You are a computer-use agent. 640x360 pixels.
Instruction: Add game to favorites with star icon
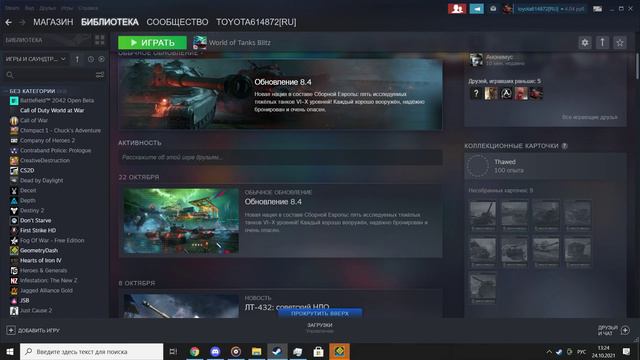(x=620, y=42)
